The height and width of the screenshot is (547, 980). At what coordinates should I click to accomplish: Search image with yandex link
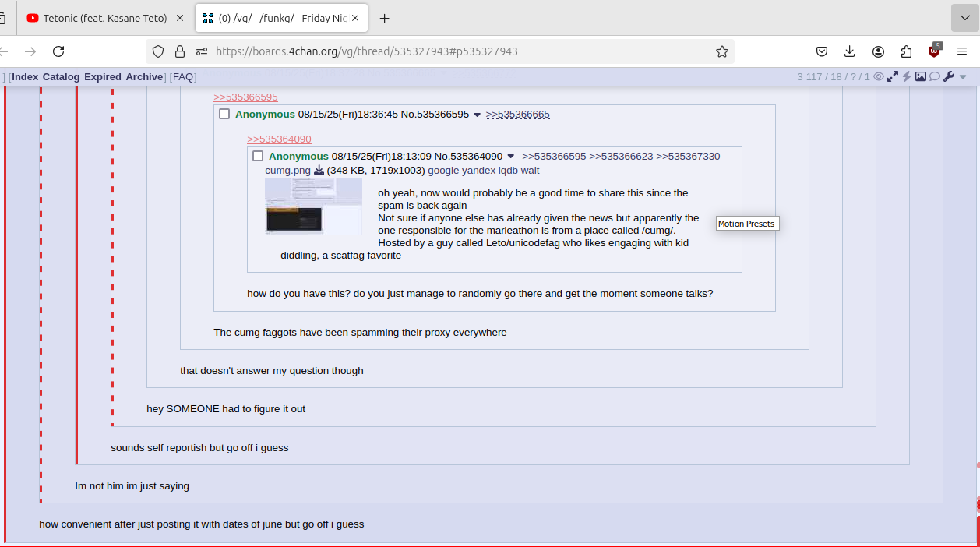[478, 170]
